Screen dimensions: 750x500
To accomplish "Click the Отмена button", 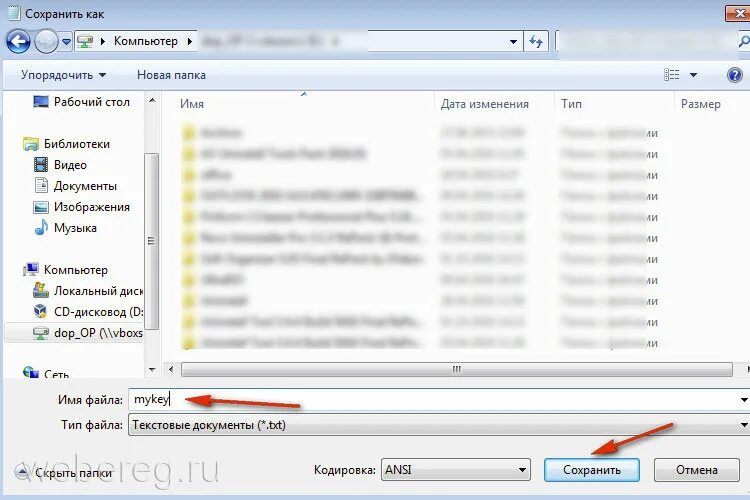I will click(696, 470).
